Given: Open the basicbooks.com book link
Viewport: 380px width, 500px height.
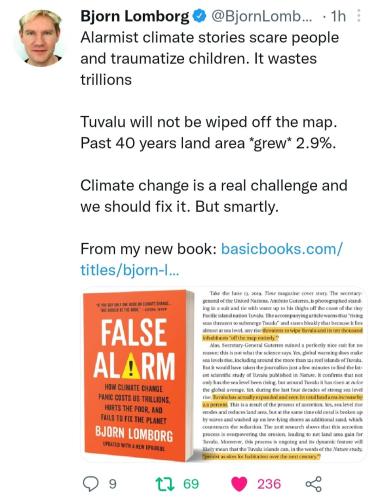Looking at the screenshot, I should pyautogui.click(x=211, y=259).
